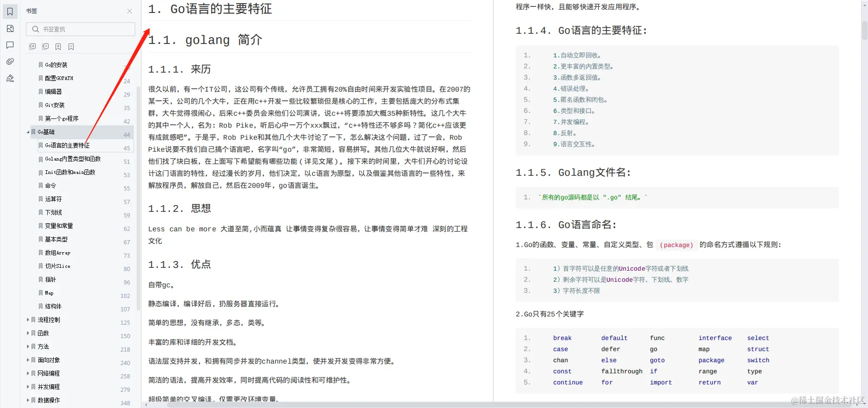Select the 流程控制 bookmark label
This screenshot has height=408, width=868.
pyautogui.click(x=49, y=320)
